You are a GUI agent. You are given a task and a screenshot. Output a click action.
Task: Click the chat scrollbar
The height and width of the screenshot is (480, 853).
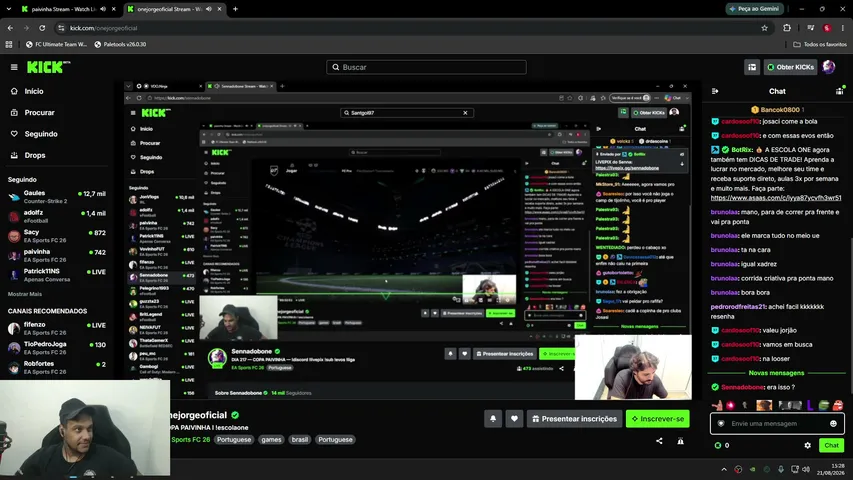coord(850,316)
